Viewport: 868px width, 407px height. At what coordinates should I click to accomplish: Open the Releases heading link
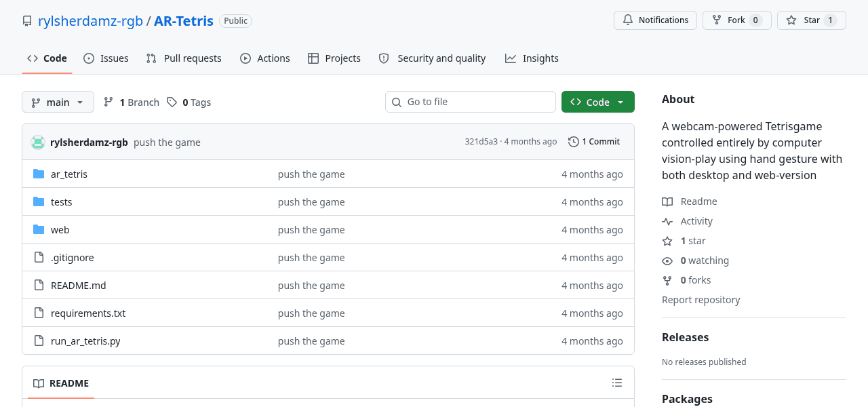coord(685,337)
